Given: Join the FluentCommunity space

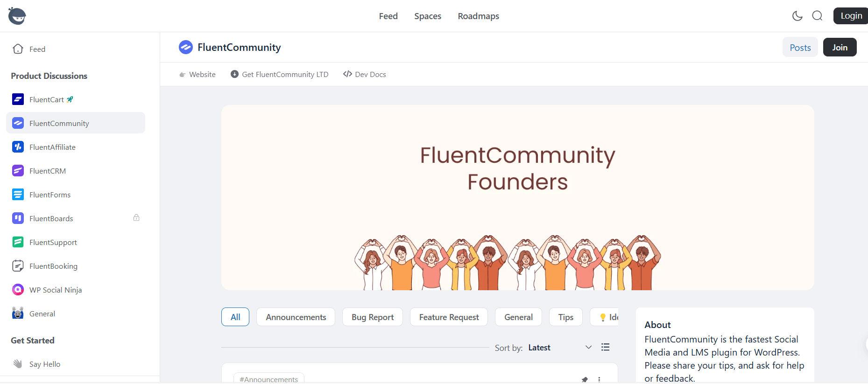Looking at the screenshot, I should pos(840,47).
